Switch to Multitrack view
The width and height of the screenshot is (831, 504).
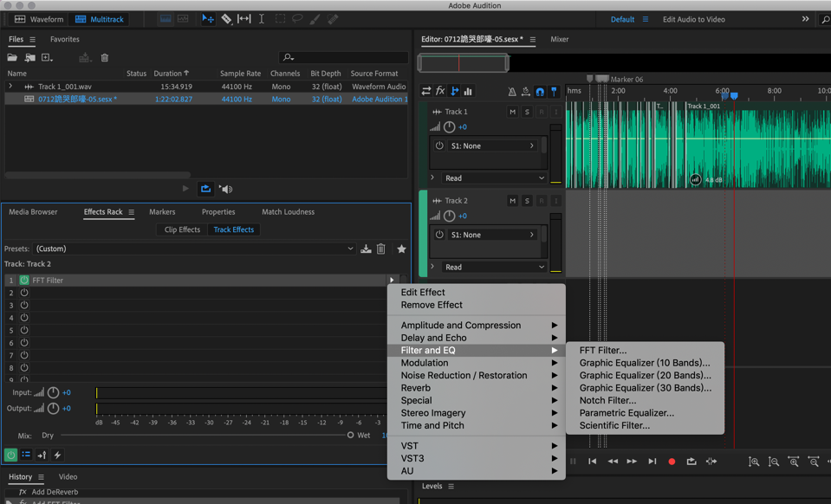pyautogui.click(x=99, y=19)
